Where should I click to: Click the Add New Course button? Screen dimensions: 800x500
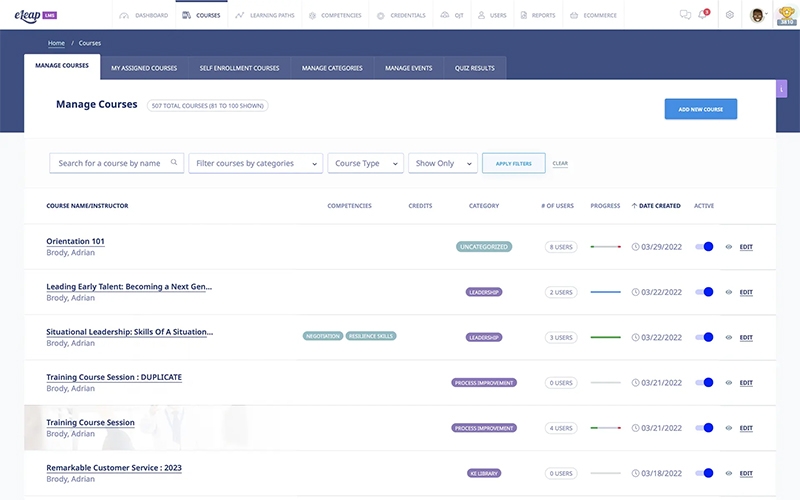(700, 109)
